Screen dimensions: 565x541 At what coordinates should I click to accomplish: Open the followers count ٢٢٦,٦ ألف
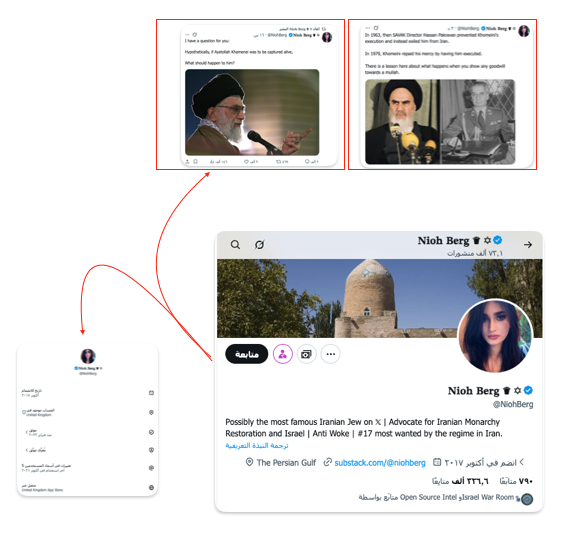point(461,481)
